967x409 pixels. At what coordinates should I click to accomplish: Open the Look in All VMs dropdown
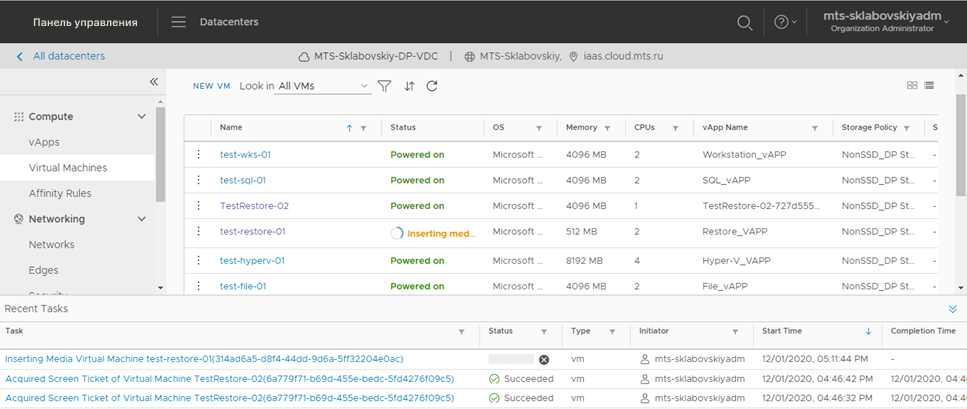[x=323, y=87]
